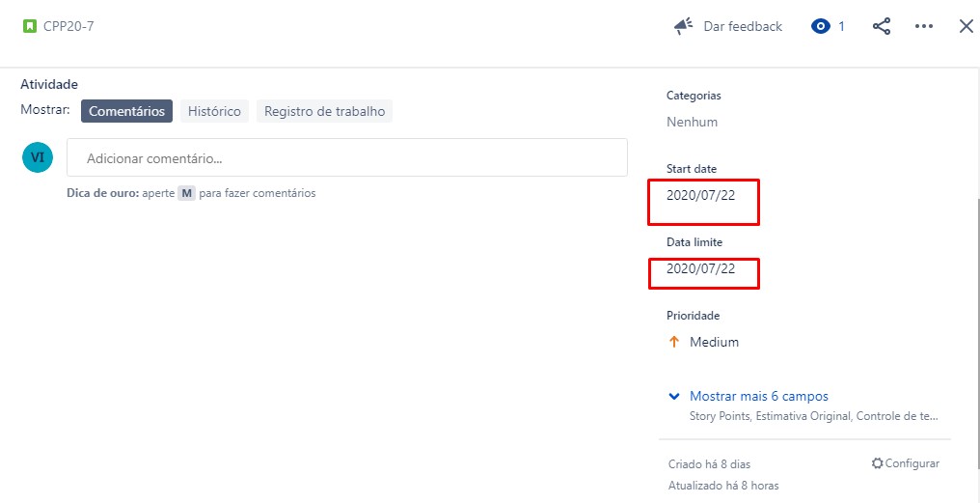Click the Prioridade field label
Image resolution: width=980 pixels, height=503 pixels.
pos(694,316)
